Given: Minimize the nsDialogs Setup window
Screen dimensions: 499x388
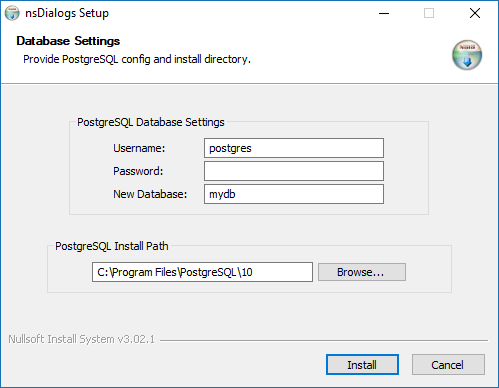Looking at the screenshot, I should click(384, 13).
